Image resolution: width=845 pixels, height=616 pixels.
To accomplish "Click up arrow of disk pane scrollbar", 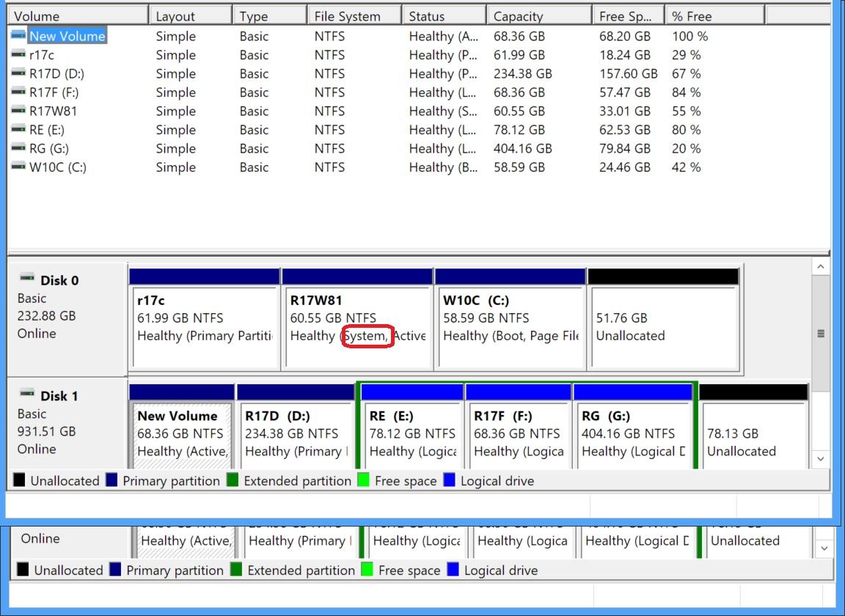I will [820, 267].
